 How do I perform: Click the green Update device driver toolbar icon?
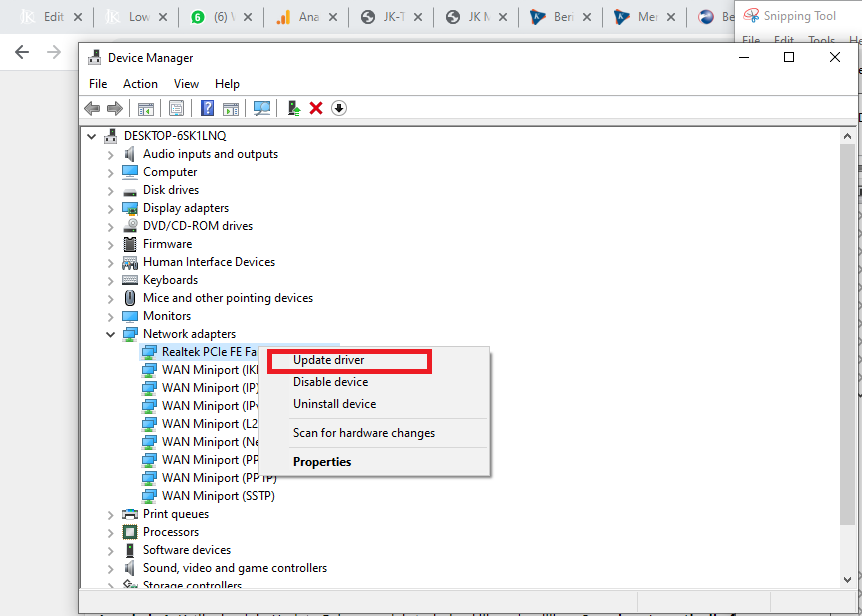coord(294,108)
